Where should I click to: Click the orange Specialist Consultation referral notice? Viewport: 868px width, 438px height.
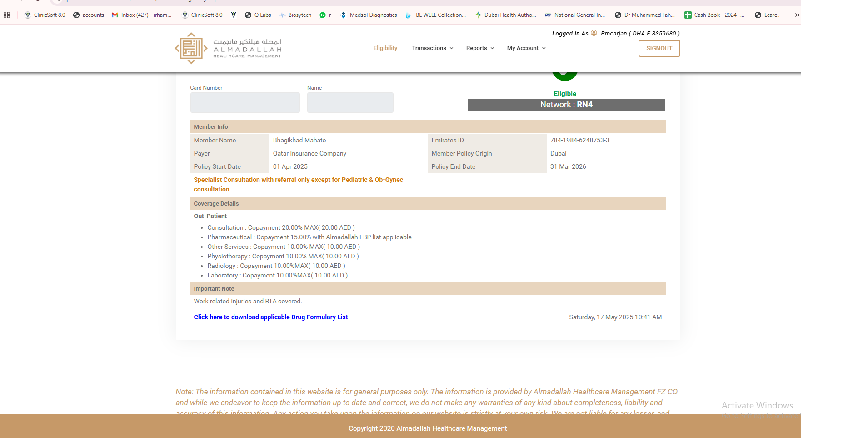298,184
